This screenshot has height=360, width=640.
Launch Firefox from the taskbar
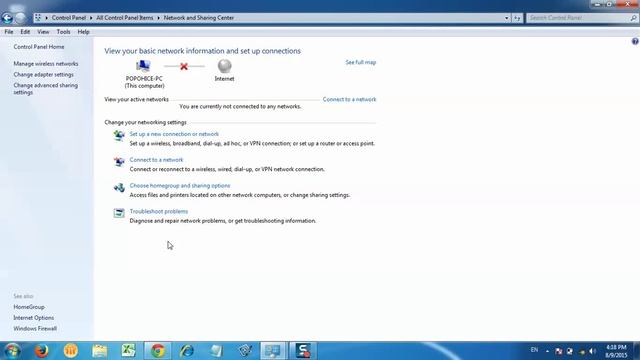click(x=41, y=351)
